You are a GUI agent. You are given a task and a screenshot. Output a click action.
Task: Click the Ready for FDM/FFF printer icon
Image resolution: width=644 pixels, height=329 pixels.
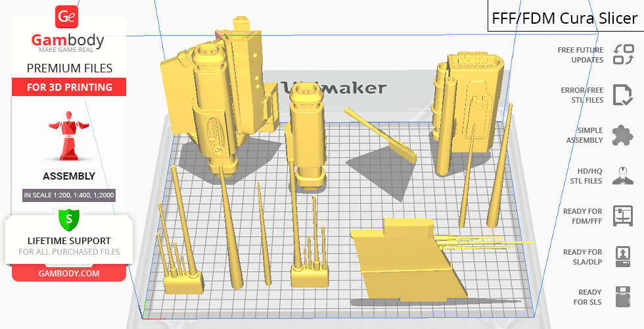tap(622, 216)
